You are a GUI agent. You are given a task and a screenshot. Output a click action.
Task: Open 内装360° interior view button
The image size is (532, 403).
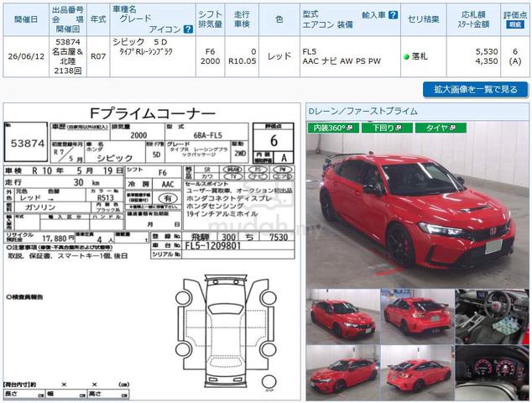point(333,128)
